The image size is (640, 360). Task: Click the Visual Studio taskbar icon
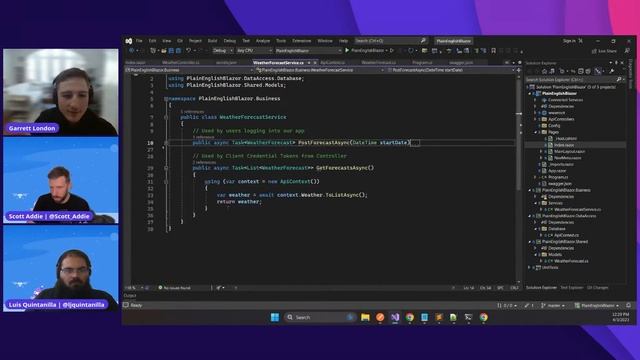tap(395, 317)
